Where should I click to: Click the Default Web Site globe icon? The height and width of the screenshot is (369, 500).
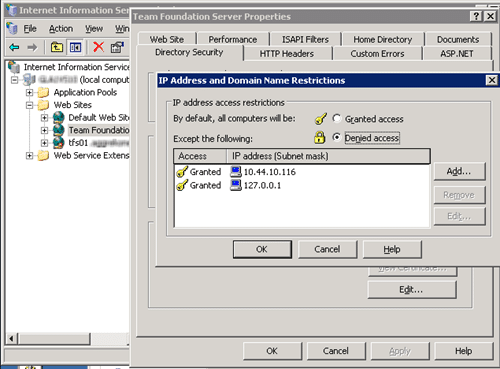tap(59, 117)
